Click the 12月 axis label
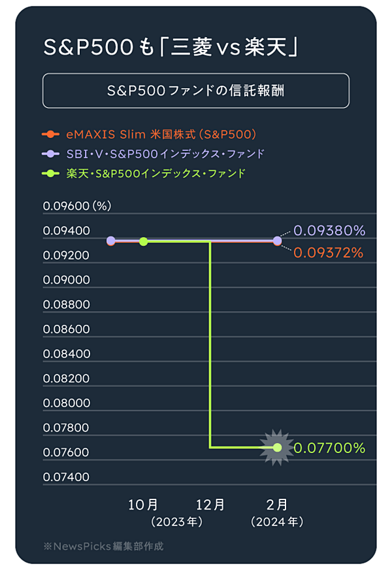Image resolution: width=392 pixels, height=570 pixels. [x=210, y=505]
